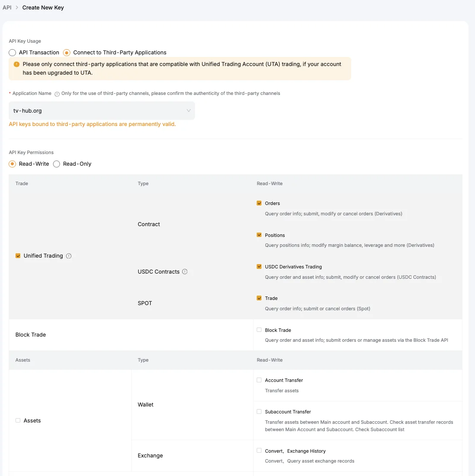
Task: Enable Convert, Exchange History checkbox
Action: click(259, 451)
